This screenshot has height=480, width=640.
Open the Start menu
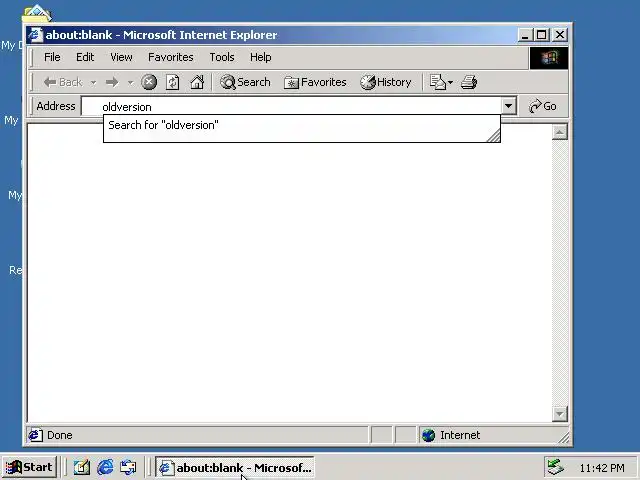tap(29, 467)
